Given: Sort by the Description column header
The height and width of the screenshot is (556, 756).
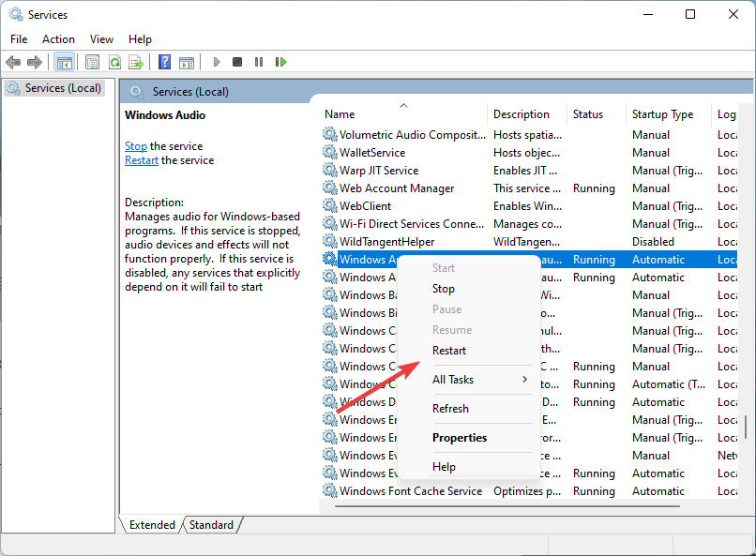Looking at the screenshot, I should click(x=527, y=114).
